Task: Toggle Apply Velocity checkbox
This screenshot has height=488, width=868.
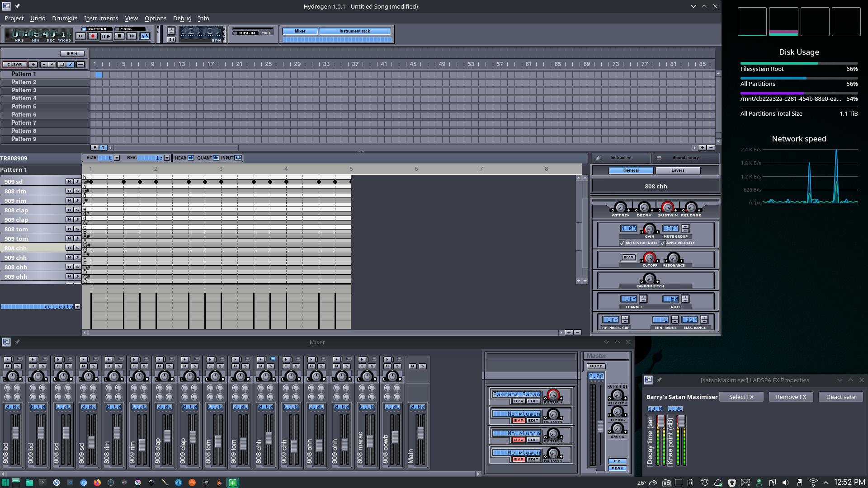Action: tap(663, 243)
